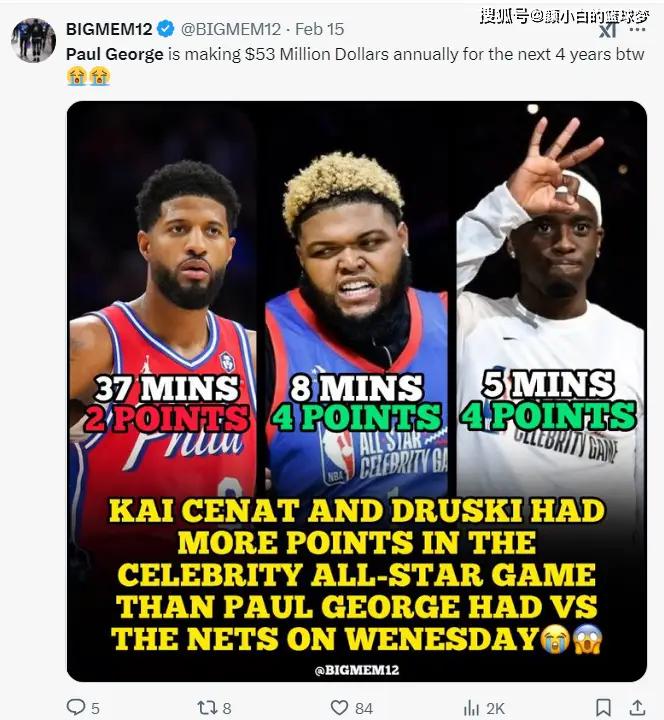Open the three-dot more options menu

637,29
